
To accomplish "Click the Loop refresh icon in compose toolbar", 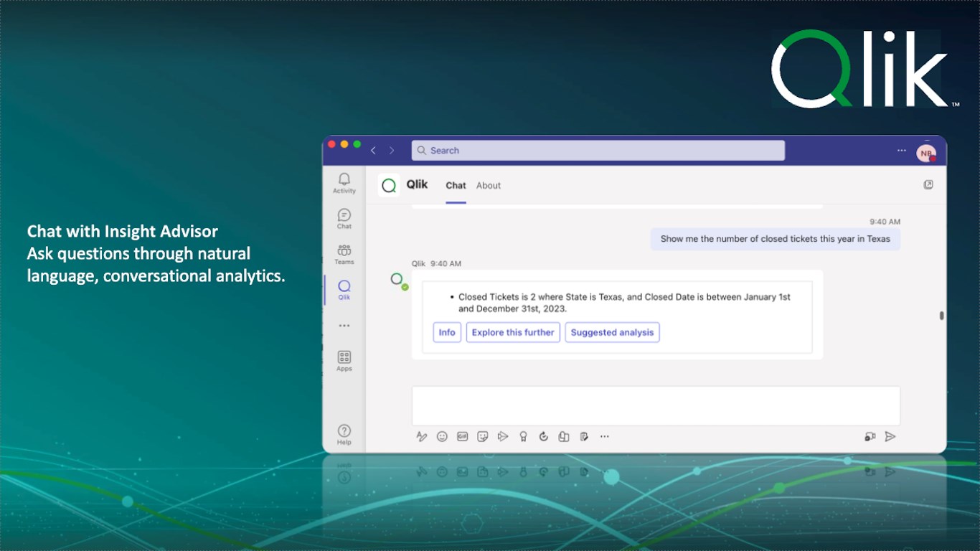I will point(544,436).
